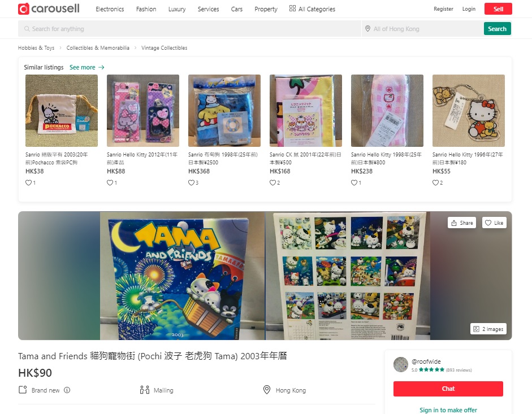
Task: Open the All Categories grid icon
Action: pyautogui.click(x=292, y=8)
